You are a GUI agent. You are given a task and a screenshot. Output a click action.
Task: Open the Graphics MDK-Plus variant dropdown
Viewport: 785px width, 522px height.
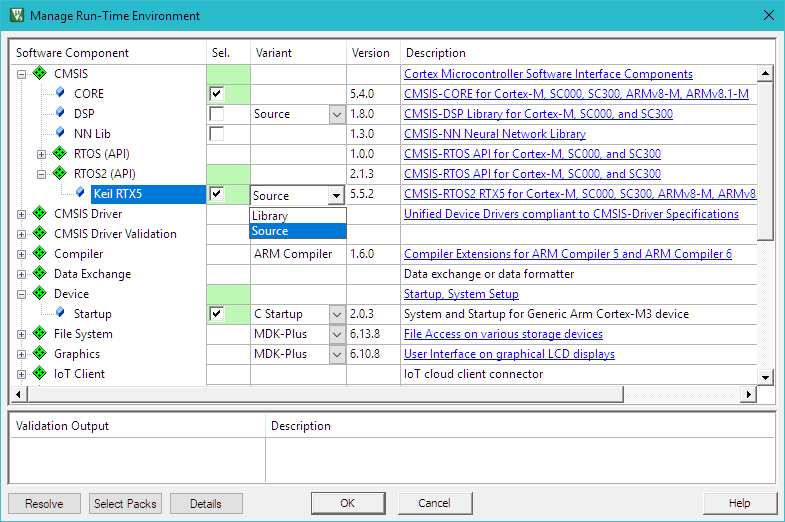[337, 355]
